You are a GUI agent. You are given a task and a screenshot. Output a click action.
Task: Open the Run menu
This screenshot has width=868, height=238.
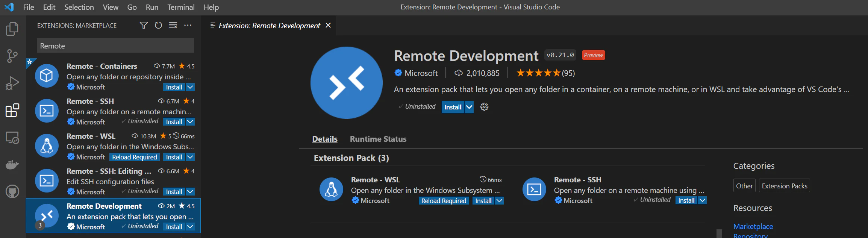(152, 7)
